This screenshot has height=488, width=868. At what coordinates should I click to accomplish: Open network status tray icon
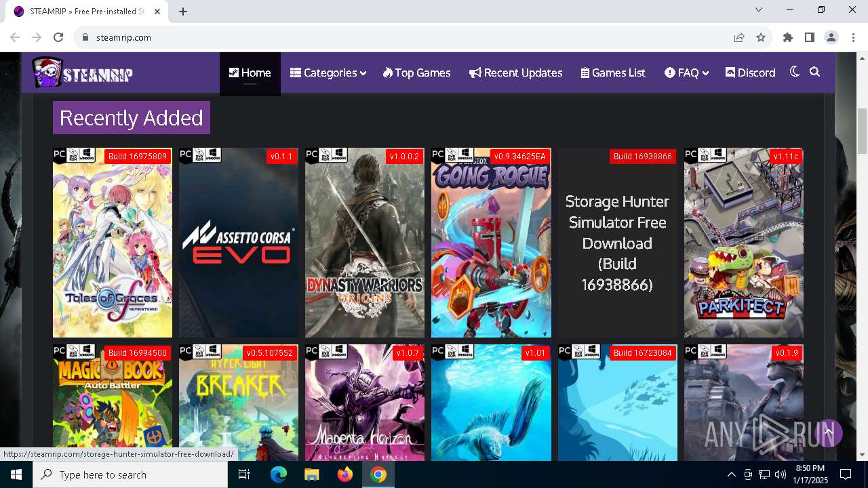tap(764, 474)
